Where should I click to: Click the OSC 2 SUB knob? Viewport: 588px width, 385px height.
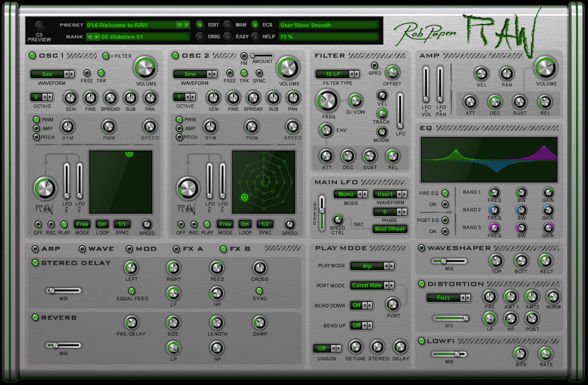(x=273, y=98)
